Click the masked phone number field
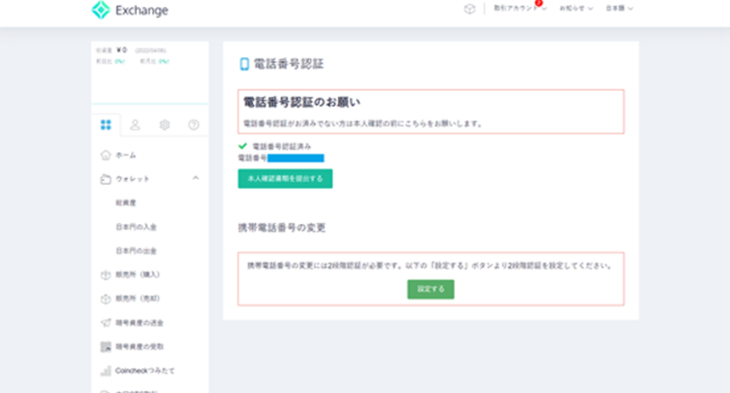The width and height of the screenshot is (730, 393). [x=296, y=158]
